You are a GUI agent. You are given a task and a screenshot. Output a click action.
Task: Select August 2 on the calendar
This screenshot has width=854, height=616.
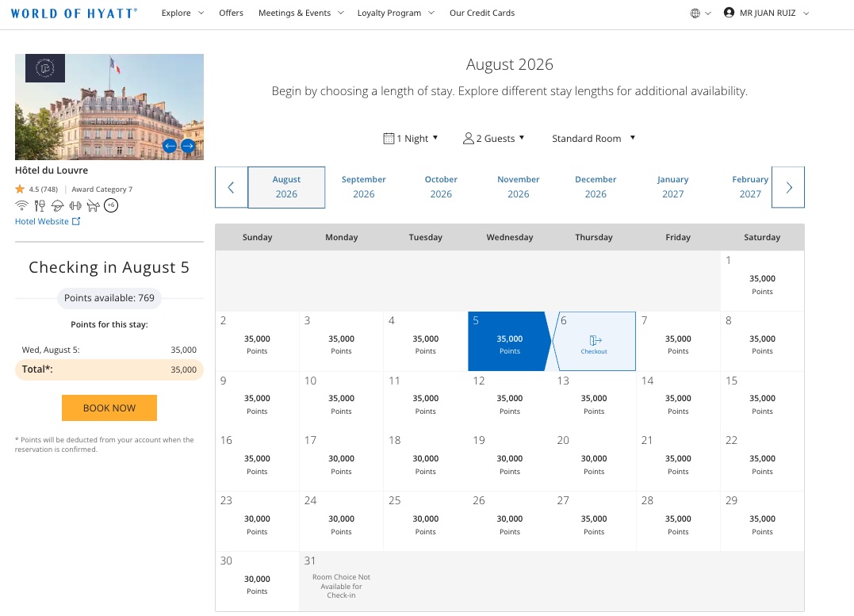click(x=257, y=342)
